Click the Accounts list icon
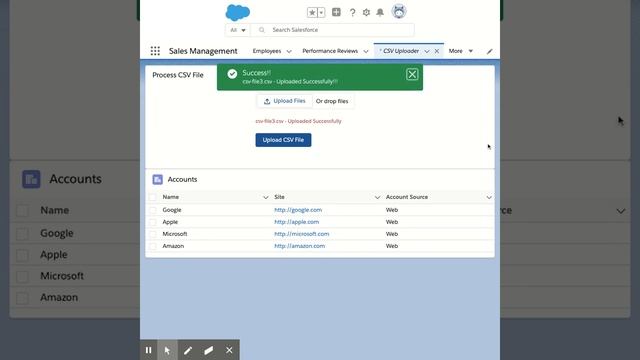Image resolution: width=640 pixels, height=360 pixels. [158, 180]
